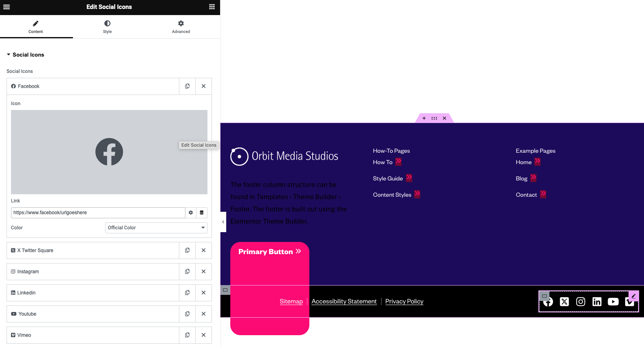Open link options gear icon

191,213
